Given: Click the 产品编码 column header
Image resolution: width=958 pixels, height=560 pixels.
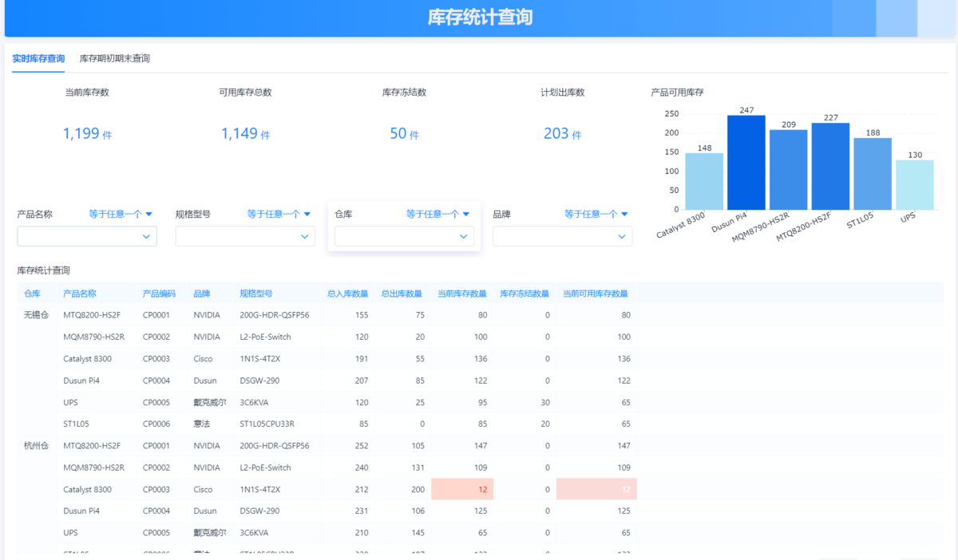Looking at the screenshot, I should 159,294.
